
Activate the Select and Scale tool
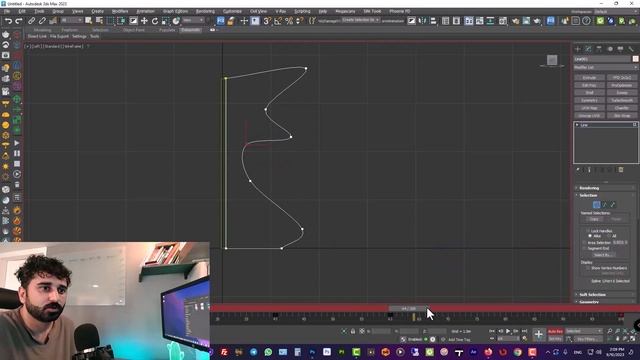165,21
